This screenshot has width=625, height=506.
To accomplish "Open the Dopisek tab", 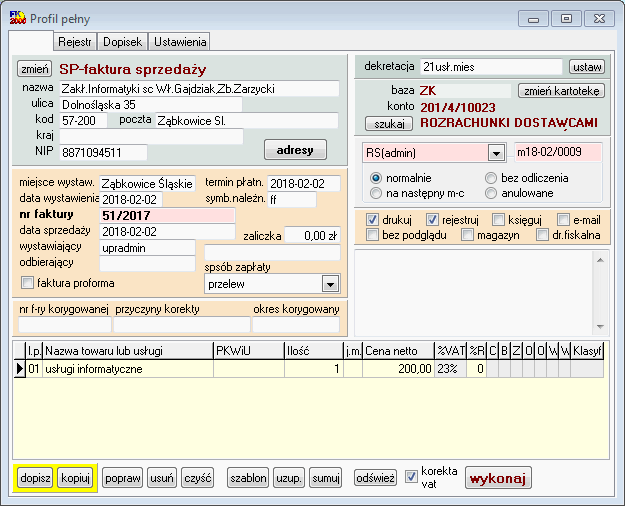I will pyautogui.click(x=122, y=41).
